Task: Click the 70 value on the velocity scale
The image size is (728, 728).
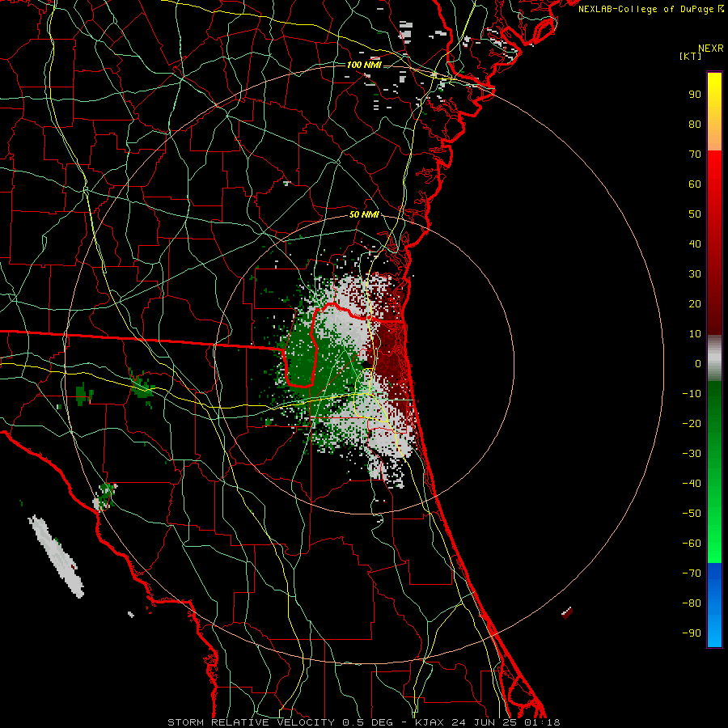Action: [695, 154]
